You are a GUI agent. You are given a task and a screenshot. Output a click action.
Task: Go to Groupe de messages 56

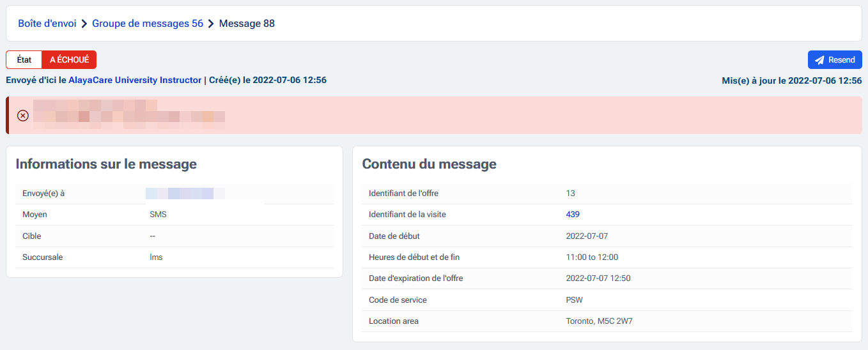(148, 24)
